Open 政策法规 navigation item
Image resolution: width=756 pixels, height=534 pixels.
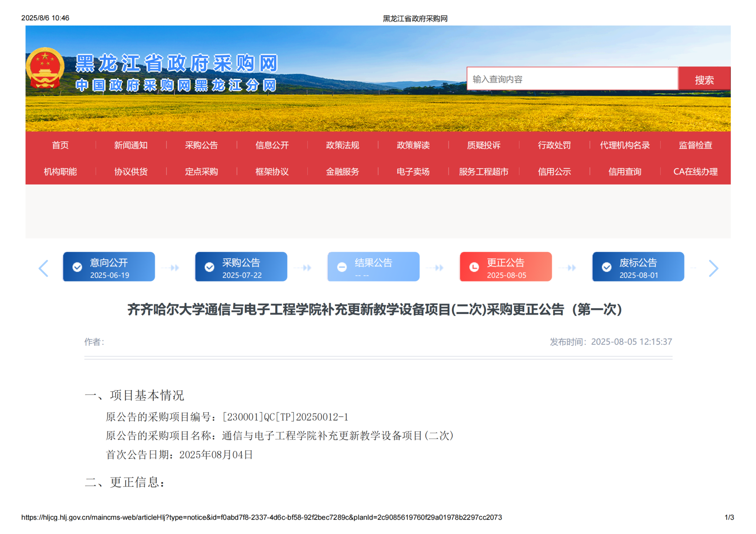click(x=342, y=145)
